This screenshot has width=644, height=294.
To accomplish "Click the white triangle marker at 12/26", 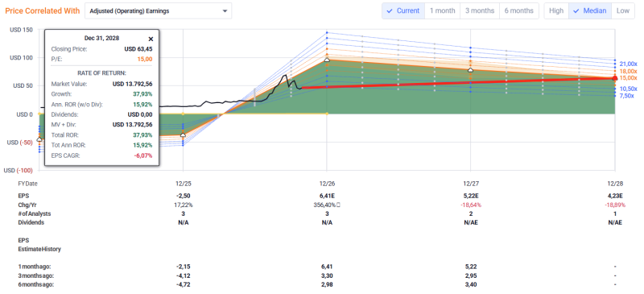I will point(327,60).
